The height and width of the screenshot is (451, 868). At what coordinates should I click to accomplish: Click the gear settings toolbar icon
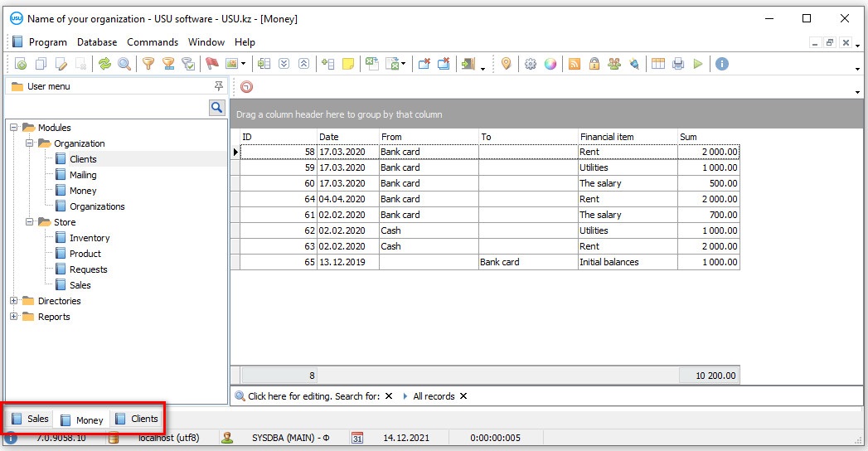point(531,64)
